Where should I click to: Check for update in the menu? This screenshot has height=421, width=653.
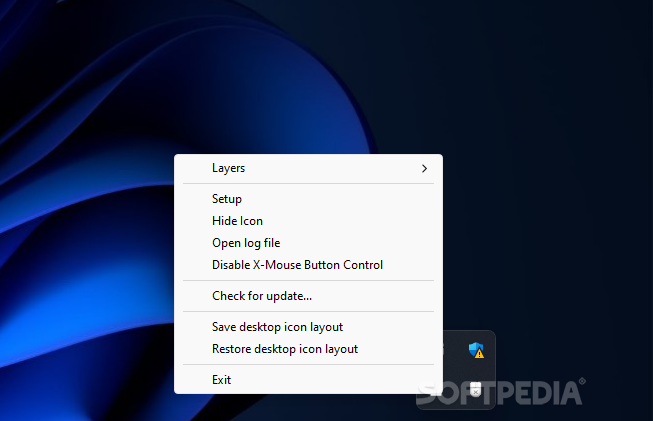click(308, 296)
